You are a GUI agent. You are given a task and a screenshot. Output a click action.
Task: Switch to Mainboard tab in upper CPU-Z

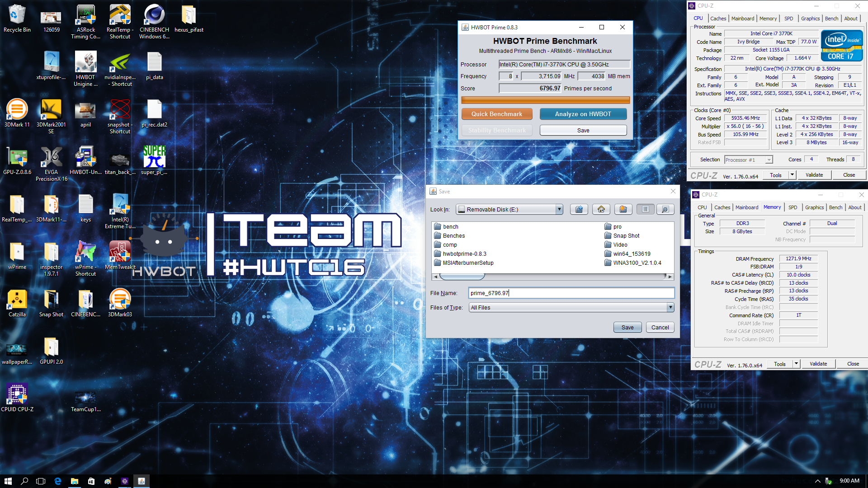pyautogui.click(x=743, y=19)
